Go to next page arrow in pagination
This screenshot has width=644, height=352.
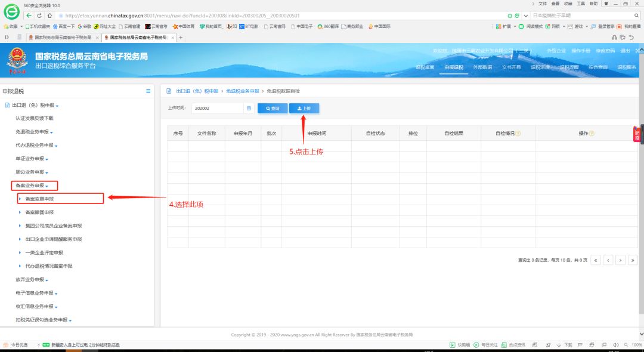(x=621, y=260)
